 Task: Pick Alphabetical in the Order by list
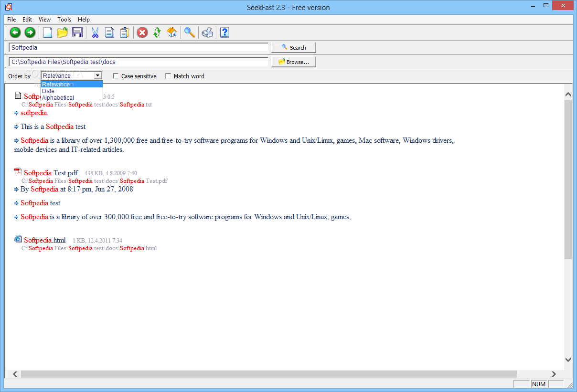point(72,98)
